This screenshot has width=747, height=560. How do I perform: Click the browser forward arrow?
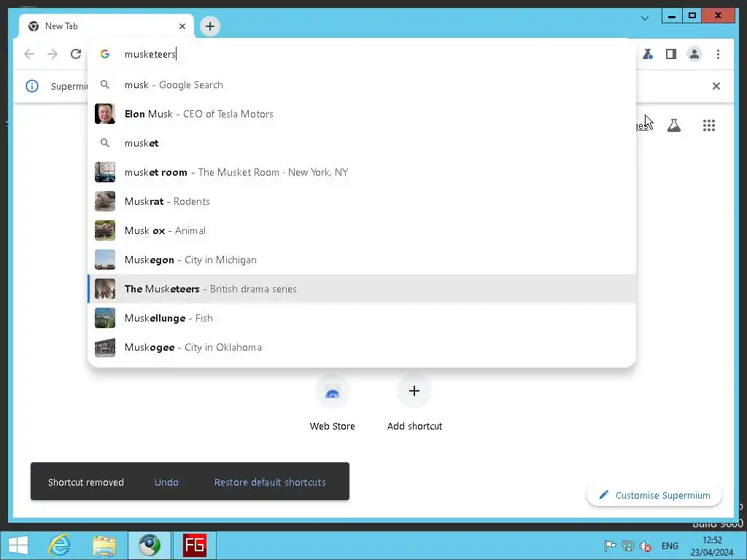pyautogui.click(x=53, y=54)
